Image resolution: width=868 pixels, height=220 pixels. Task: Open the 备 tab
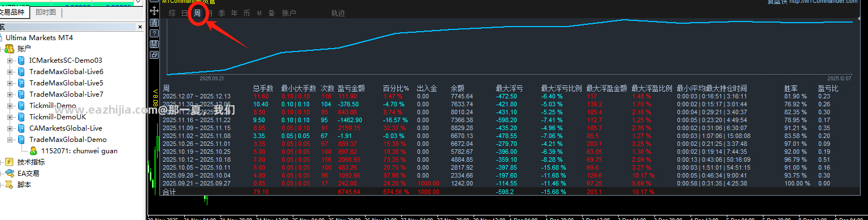click(x=272, y=12)
